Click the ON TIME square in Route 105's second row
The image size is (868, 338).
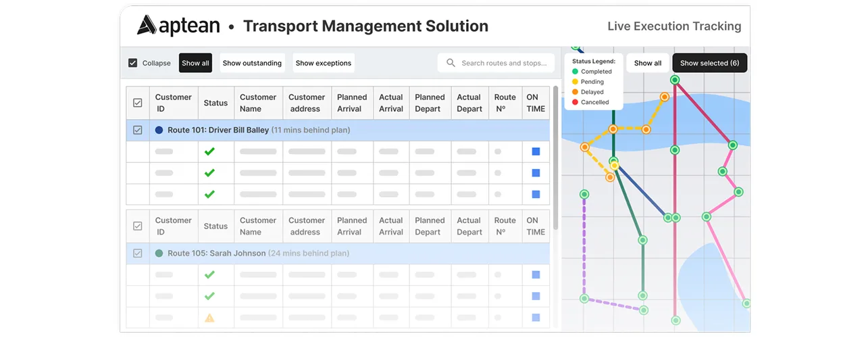coord(536,296)
